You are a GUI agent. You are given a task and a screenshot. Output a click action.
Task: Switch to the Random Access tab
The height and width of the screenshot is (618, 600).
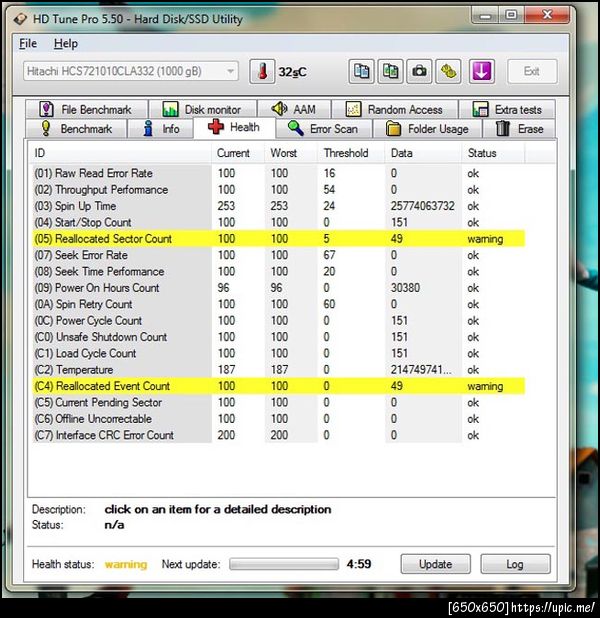[x=395, y=109]
